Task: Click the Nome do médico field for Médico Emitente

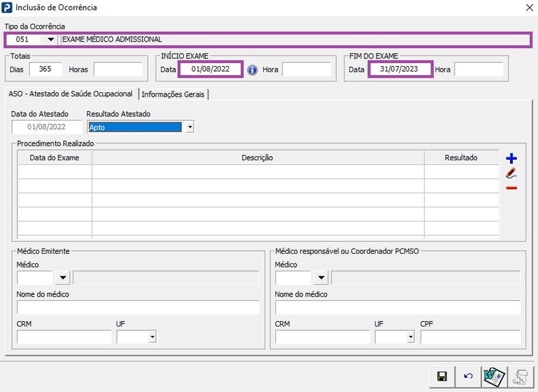Action: coord(138,307)
